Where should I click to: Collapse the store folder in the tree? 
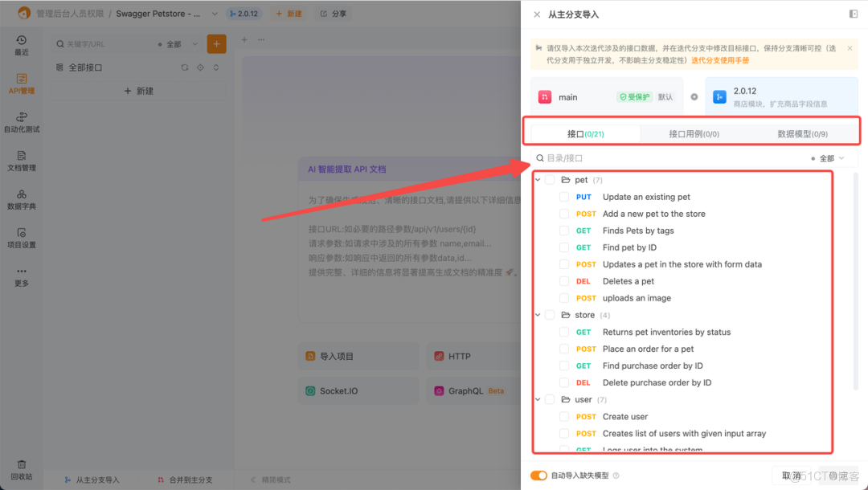coord(538,315)
